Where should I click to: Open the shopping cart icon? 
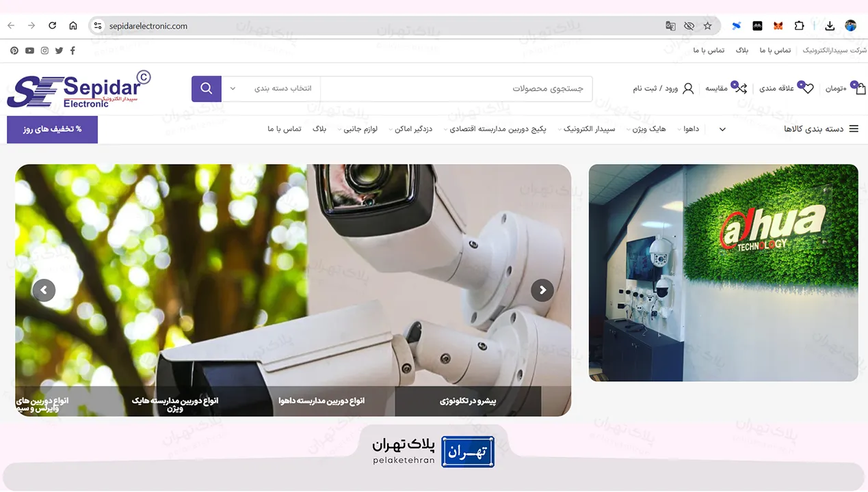click(860, 89)
